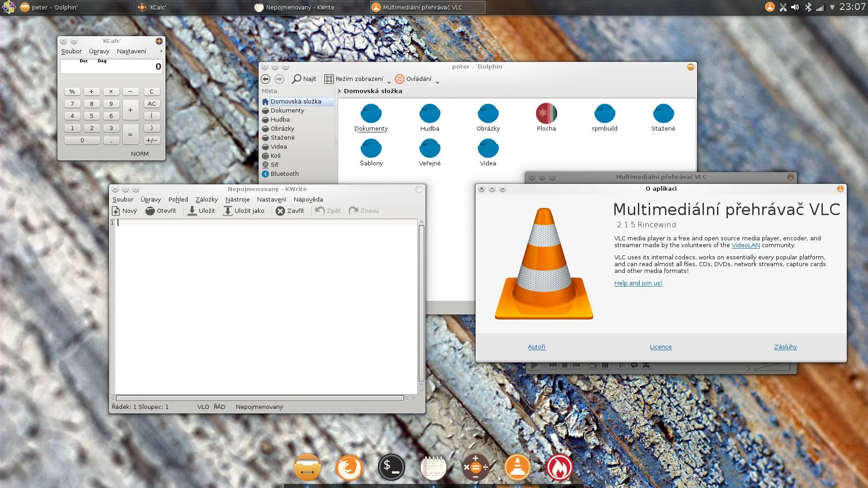Click KWrite horizontal scrollbar
The height and width of the screenshot is (488, 868).
[260, 399]
